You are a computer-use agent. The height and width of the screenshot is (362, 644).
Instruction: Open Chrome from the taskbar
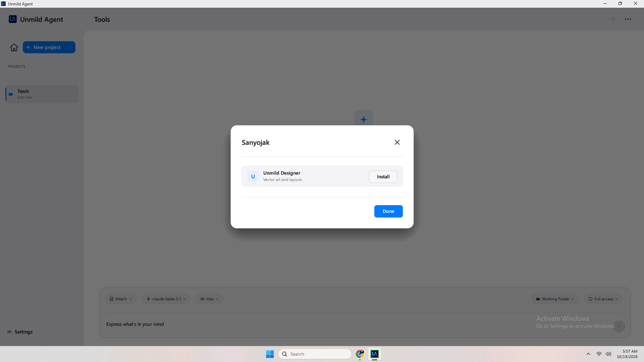[360, 354]
